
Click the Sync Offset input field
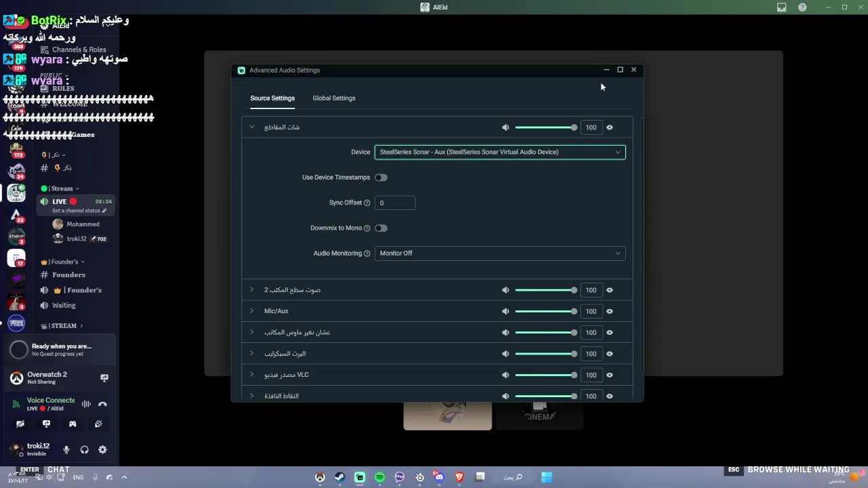[x=395, y=203]
